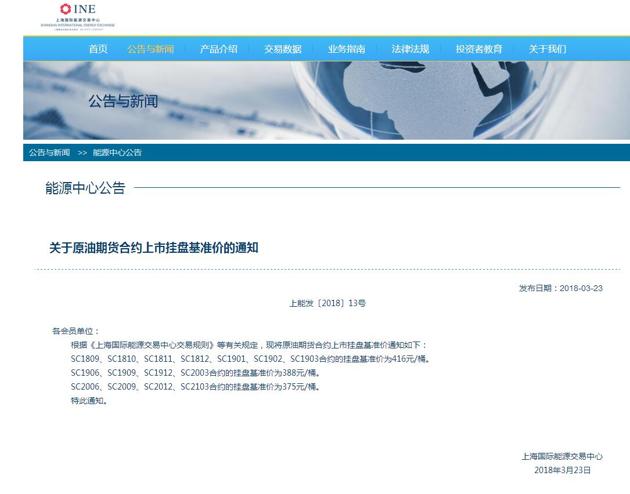Click the document number 上能发〔2018〕13号

327,303
